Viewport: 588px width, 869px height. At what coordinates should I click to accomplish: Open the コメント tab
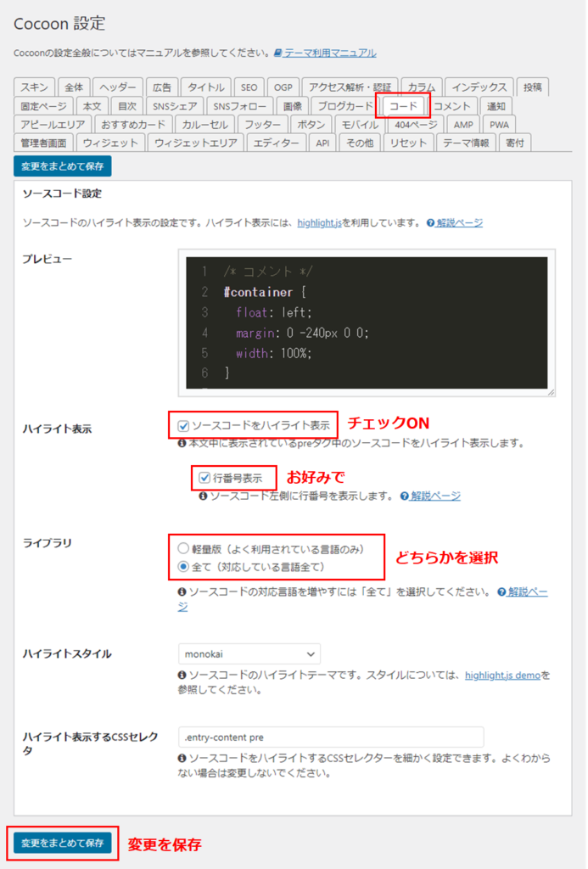click(451, 106)
